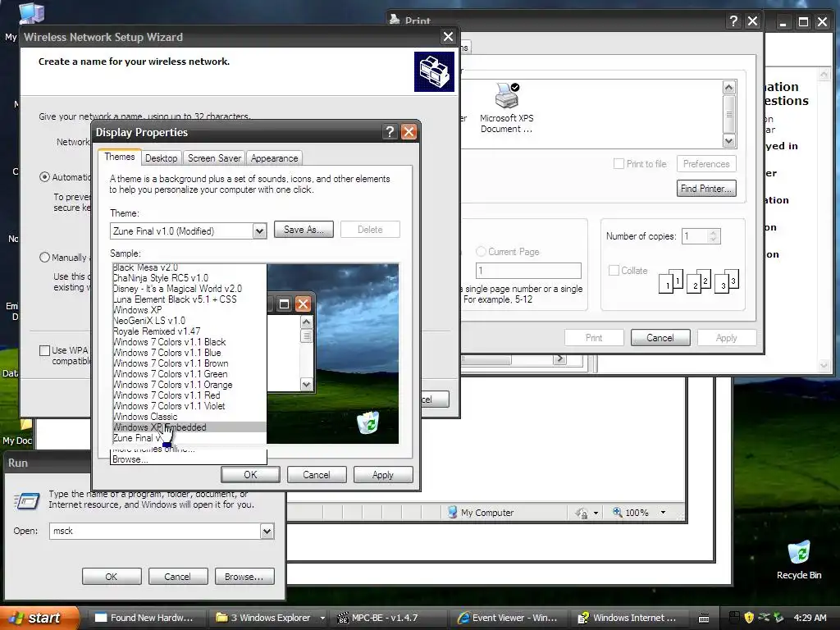This screenshot has width=840, height=630.
Task: Select Disney - It's a Magical World v2.0
Action: [189, 288]
